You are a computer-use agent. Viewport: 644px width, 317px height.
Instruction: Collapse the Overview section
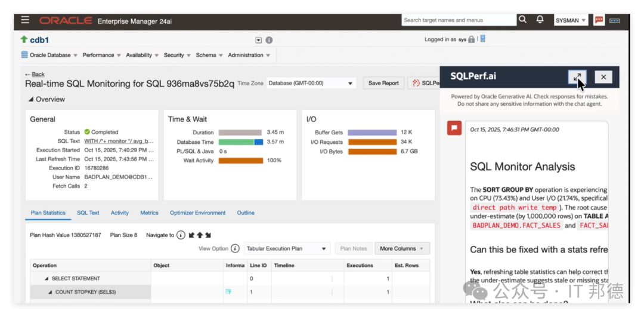coord(31,100)
